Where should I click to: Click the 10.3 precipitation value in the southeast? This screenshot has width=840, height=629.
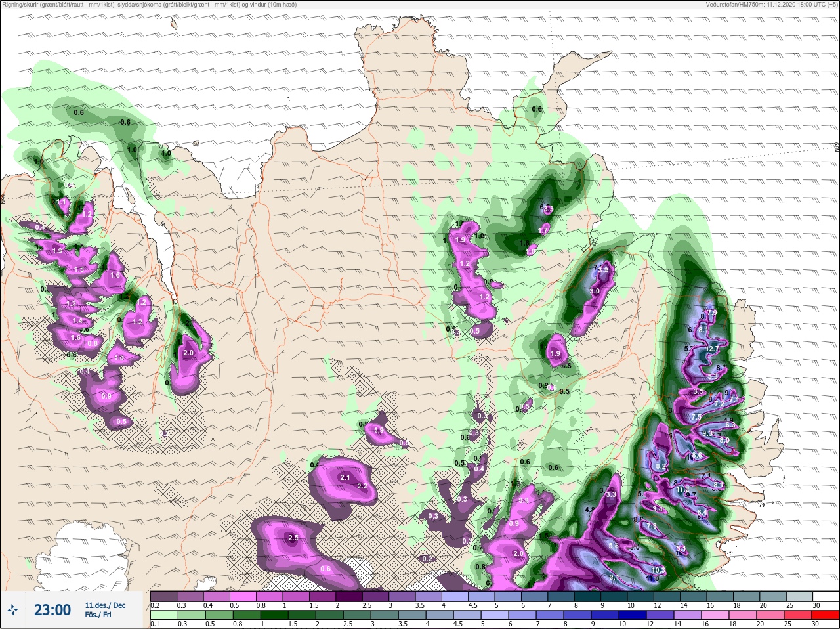659,570
